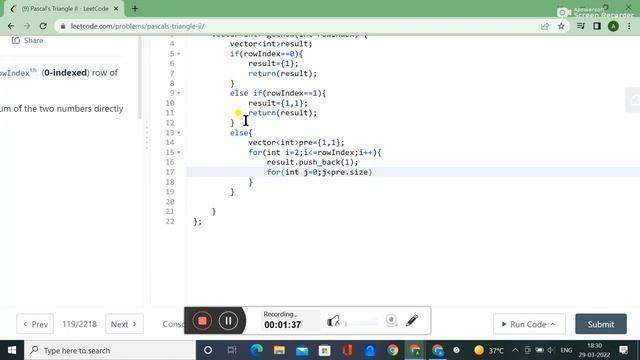Open the Chrome reading list icon

581,26
